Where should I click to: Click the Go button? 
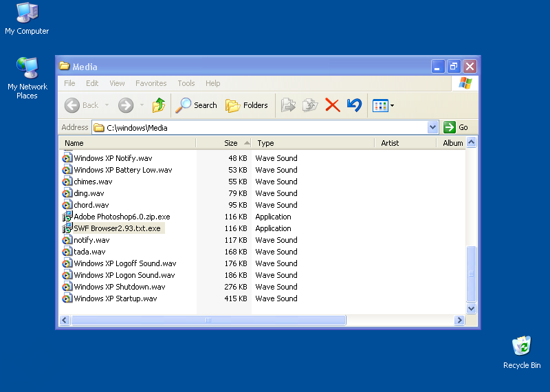(x=456, y=127)
